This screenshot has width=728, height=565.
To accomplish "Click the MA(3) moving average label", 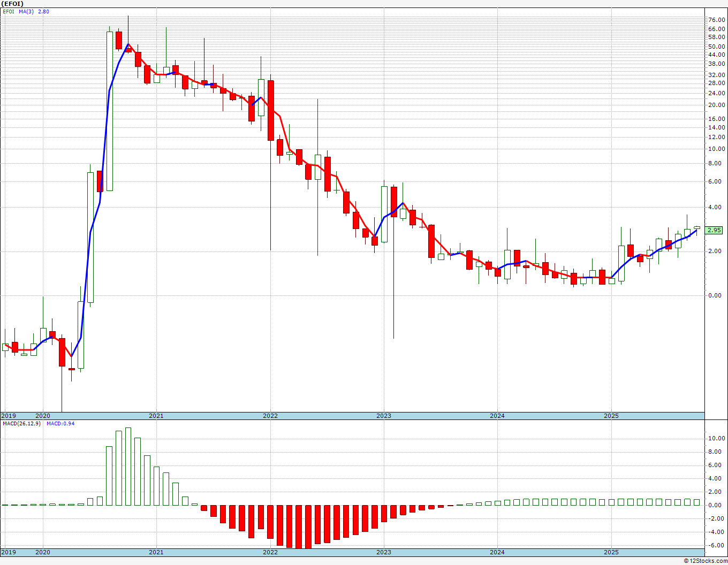I will 26,11.
